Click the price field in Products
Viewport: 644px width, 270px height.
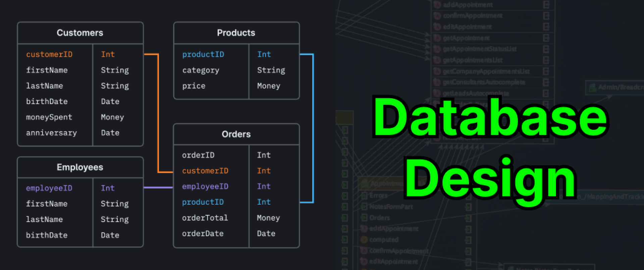tap(194, 86)
